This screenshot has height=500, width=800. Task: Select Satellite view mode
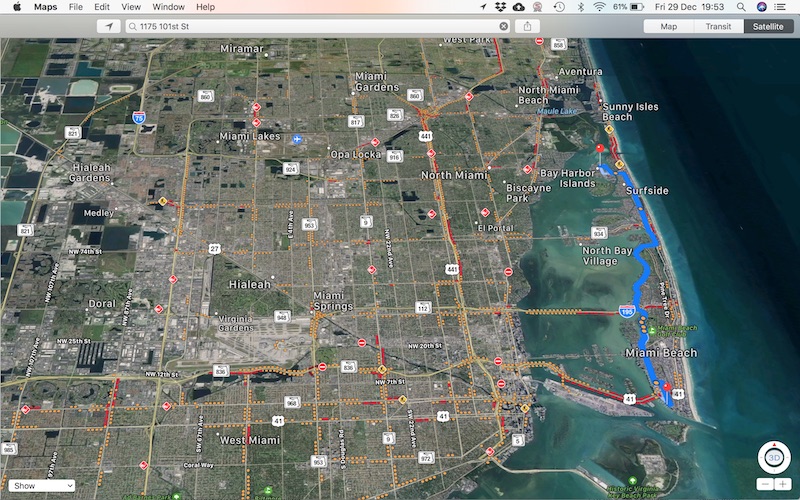[x=769, y=26]
